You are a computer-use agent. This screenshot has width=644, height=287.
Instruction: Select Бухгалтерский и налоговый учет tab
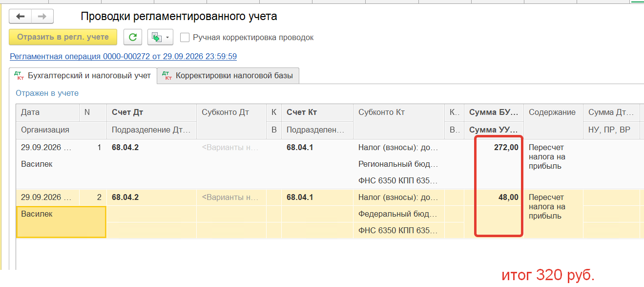click(83, 76)
